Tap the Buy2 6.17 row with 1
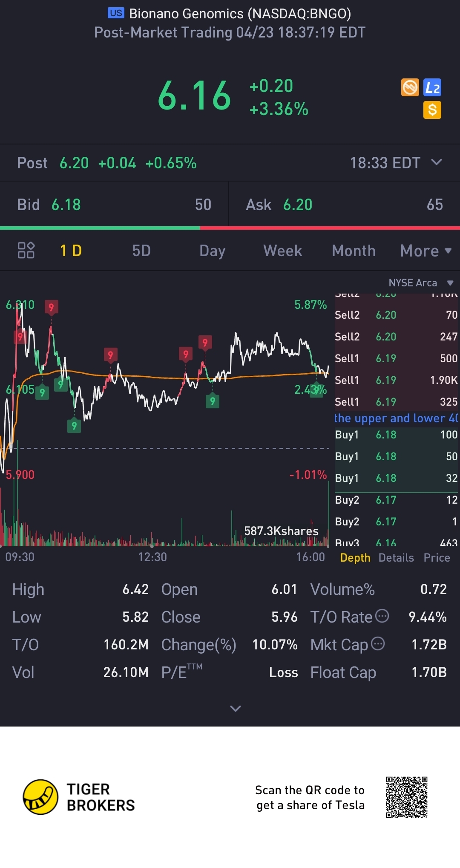The width and height of the screenshot is (460, 868). (x=396, y=522)
